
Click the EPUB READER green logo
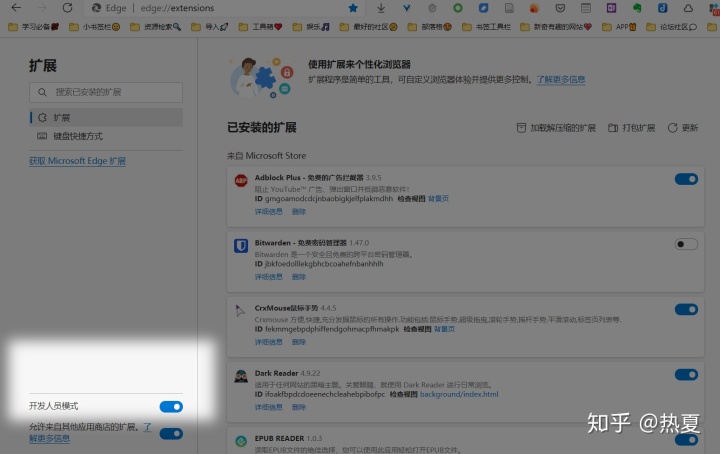[x=241, y=441]
